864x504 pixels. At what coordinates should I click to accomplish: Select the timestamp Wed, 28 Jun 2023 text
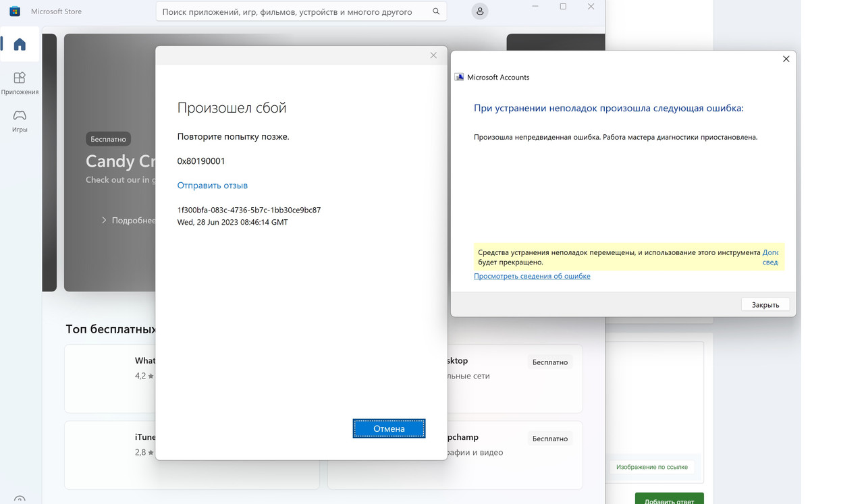[233, 222]
